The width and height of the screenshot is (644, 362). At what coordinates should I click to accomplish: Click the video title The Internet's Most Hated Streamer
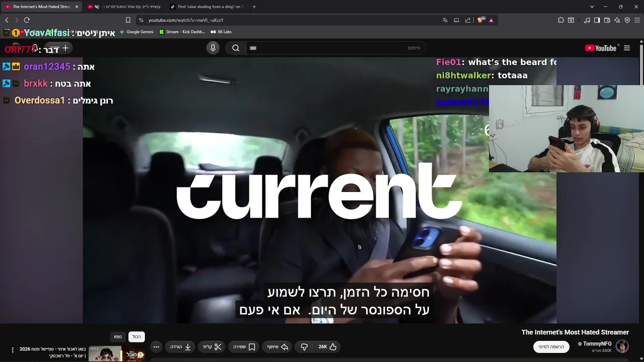[x=575, y=332]
